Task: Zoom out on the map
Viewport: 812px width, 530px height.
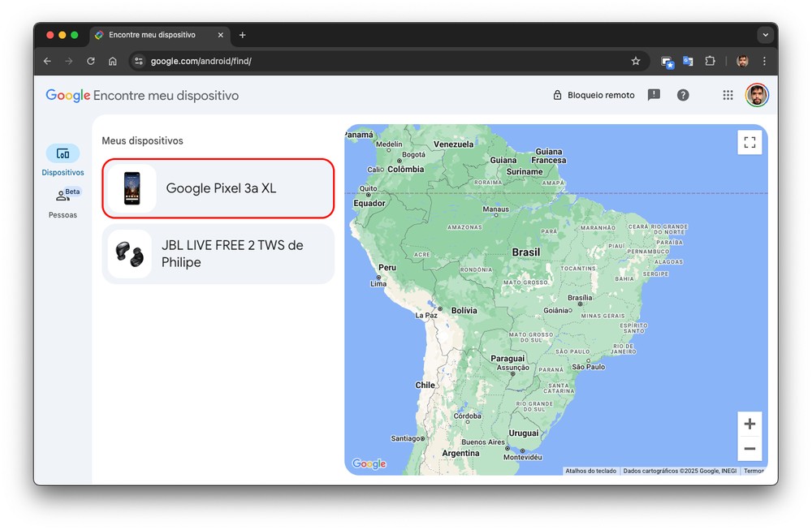Action: [749, 449]
